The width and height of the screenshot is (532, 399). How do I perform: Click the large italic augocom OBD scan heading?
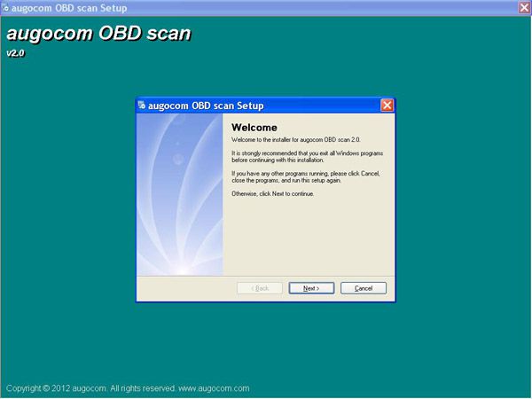tap(98, 35)
